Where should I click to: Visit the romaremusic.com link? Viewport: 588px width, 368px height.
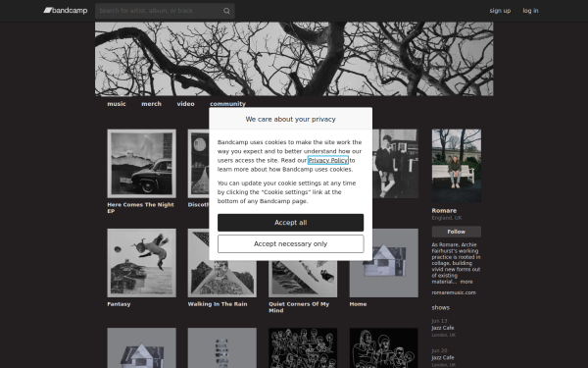pos(454,292)
